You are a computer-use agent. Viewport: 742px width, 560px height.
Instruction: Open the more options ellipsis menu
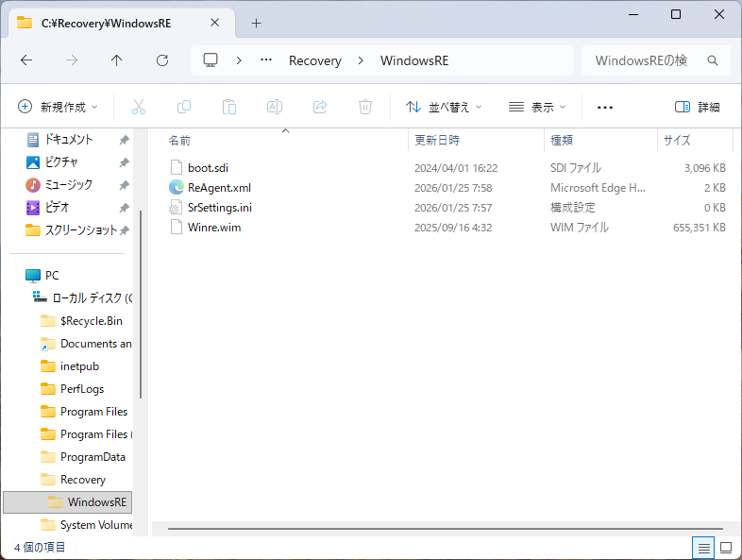click(x=605, y=107)
